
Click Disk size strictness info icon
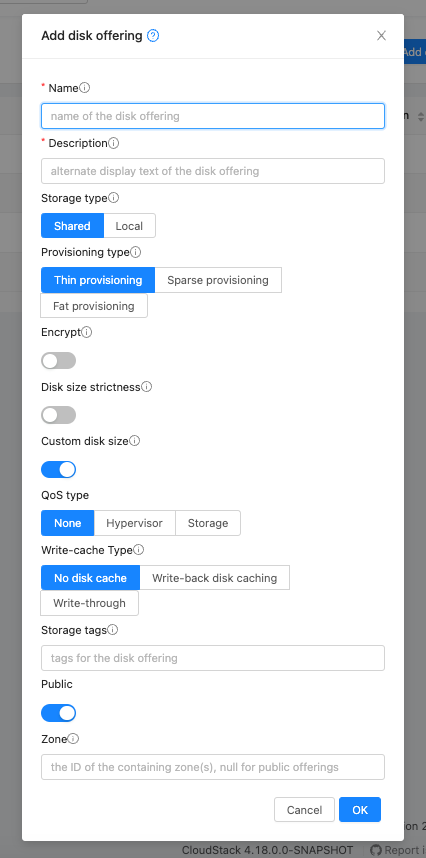(x=147, y=387)
